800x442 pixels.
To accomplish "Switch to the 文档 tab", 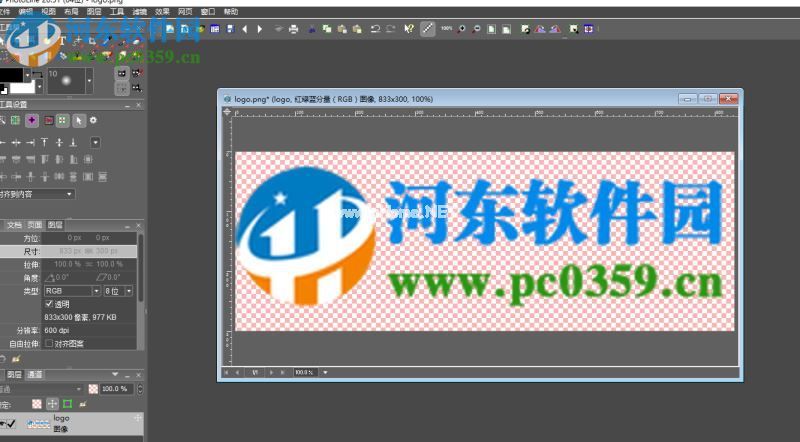I will 14,225.
